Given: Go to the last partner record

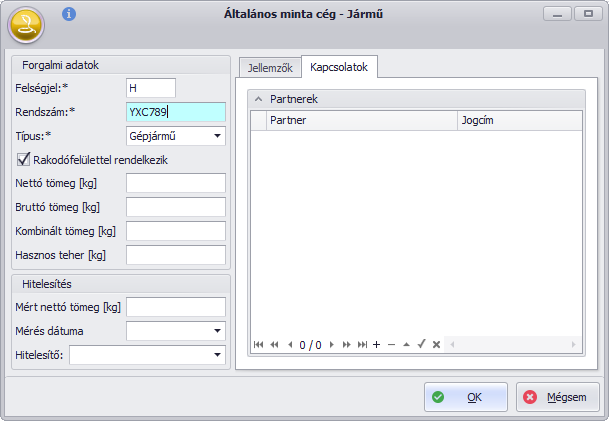Looking at the screenshot, I should (362, 345).
